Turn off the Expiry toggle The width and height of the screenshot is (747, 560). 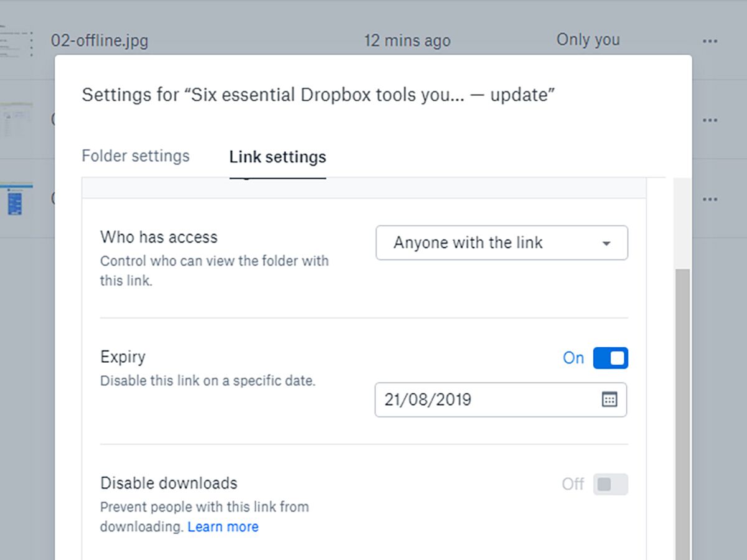tap(611, 358)
